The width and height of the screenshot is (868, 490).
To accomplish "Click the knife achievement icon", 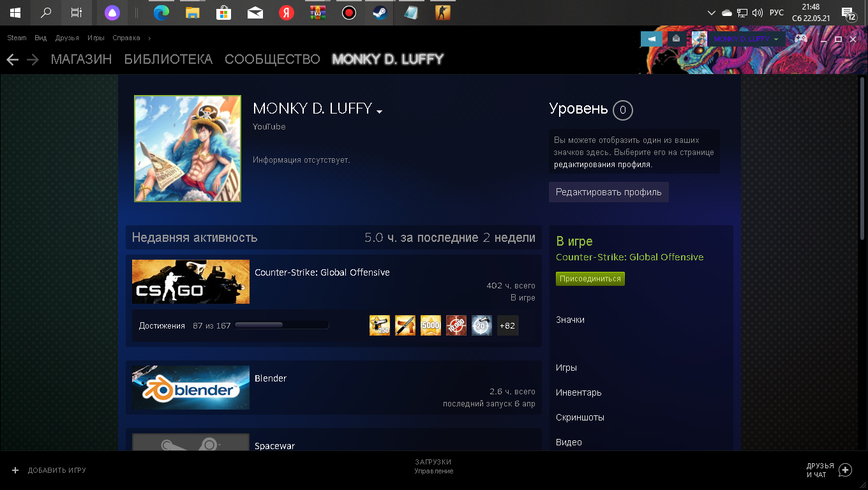I will 405,325.
